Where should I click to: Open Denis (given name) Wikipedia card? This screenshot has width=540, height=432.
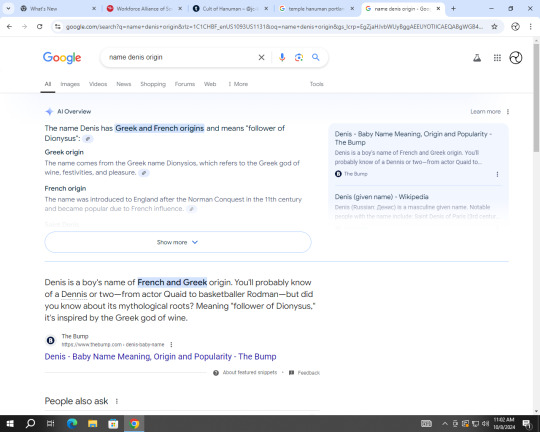click(x=382, y=197)
